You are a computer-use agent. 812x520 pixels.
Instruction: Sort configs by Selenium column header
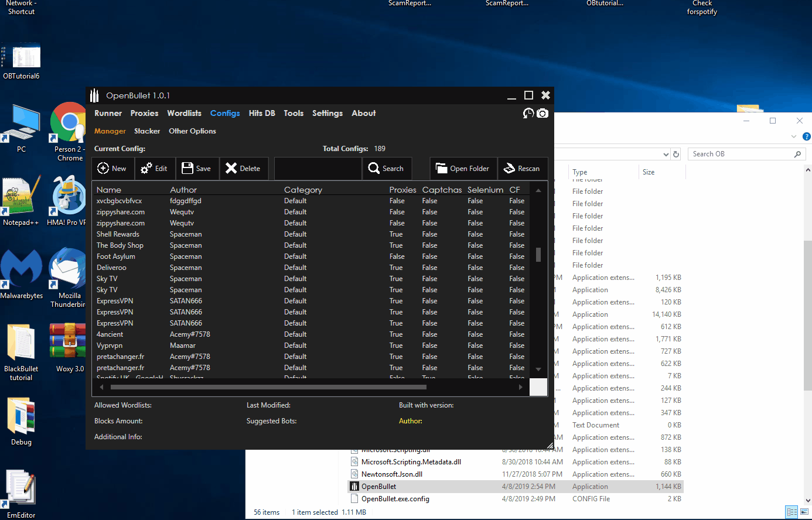point(485,190)
